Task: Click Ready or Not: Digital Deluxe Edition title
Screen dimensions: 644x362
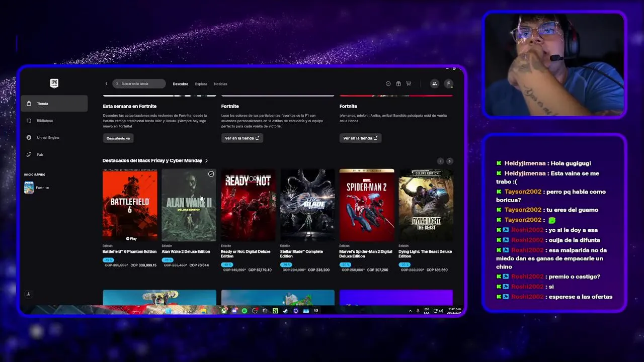Action: 246,254
